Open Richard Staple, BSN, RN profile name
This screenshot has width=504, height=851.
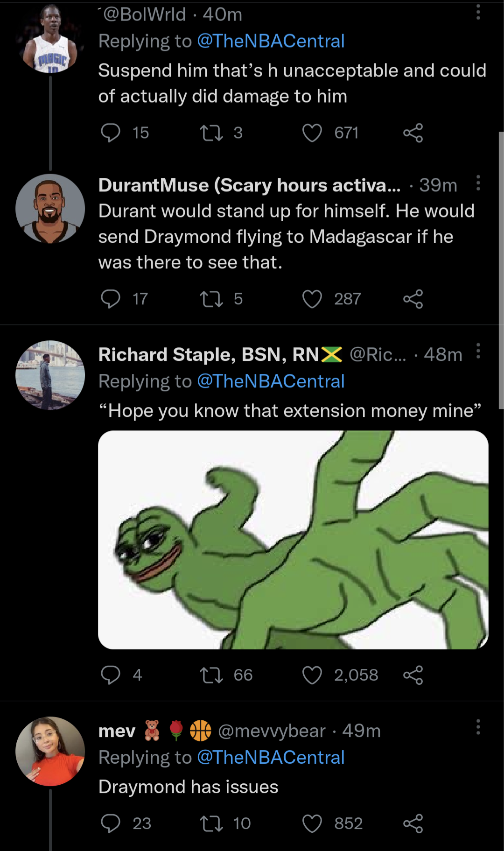click(209, 355)
